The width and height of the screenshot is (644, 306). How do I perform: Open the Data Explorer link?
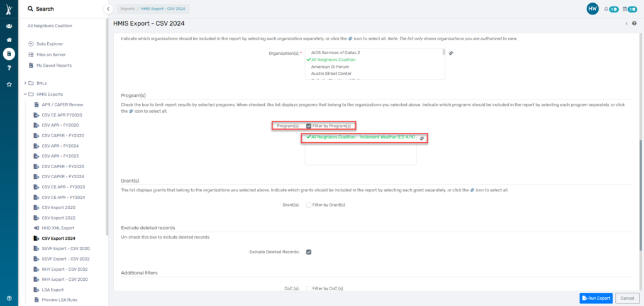tap(50, 43)
